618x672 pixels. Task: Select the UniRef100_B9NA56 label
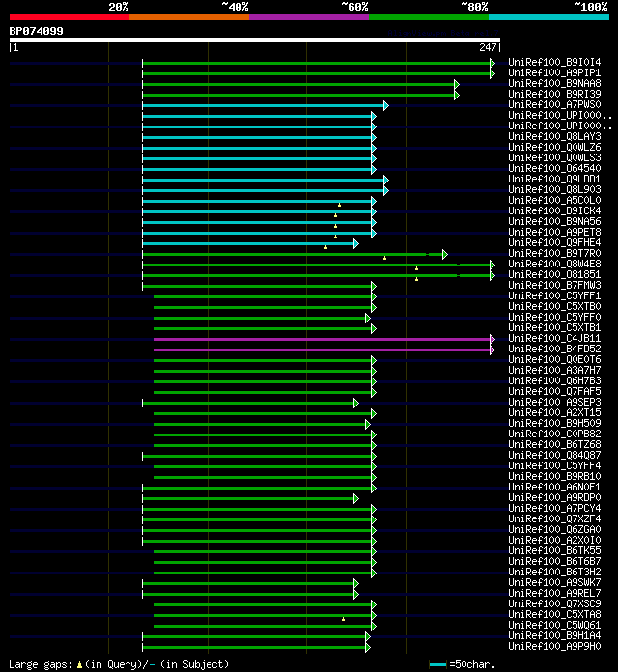[x=554, y=221]
